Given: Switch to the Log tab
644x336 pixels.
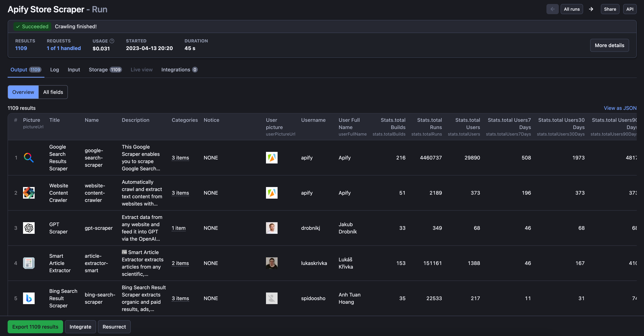Looking at the screenshot, I should (55, 70).
